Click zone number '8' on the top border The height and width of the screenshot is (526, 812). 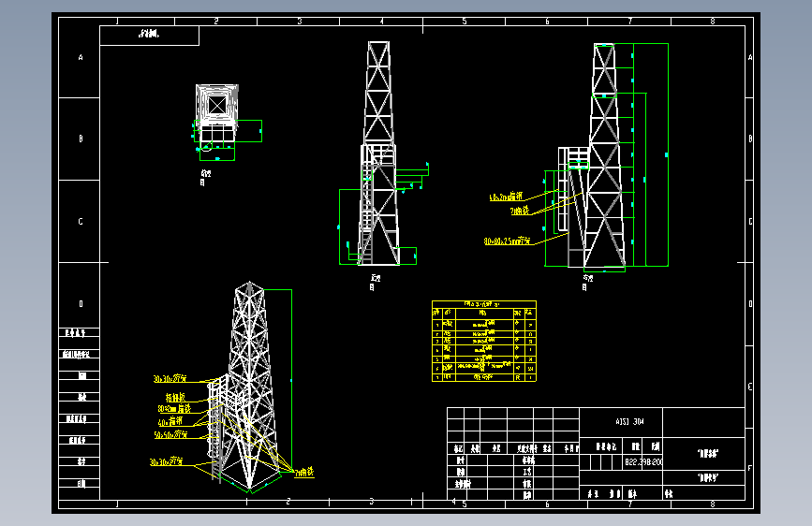point(713,22)
